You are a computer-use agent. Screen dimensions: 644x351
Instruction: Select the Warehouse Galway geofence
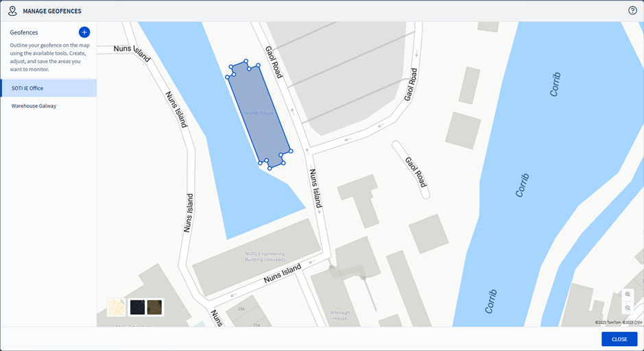pyautogui.click(x=49, y=106)
